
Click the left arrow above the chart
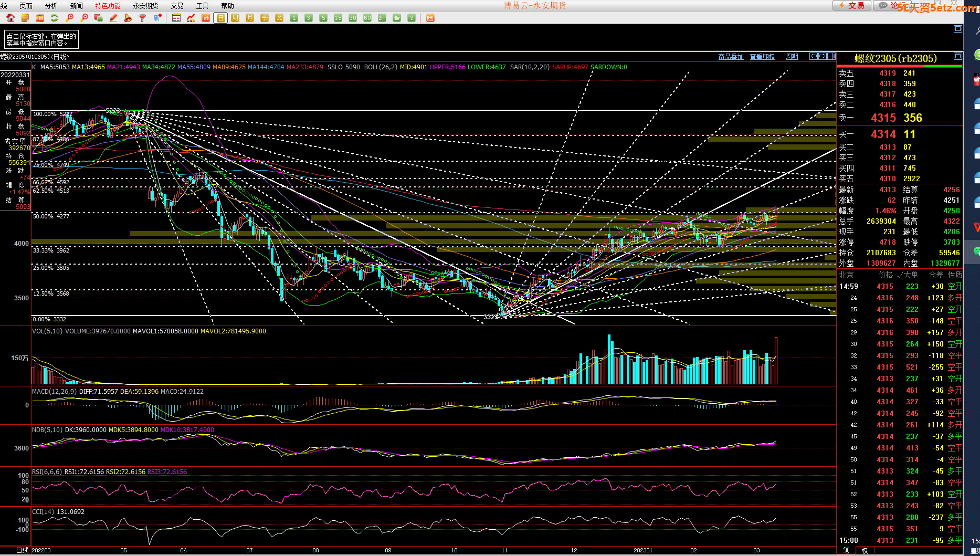pos(813,56)
